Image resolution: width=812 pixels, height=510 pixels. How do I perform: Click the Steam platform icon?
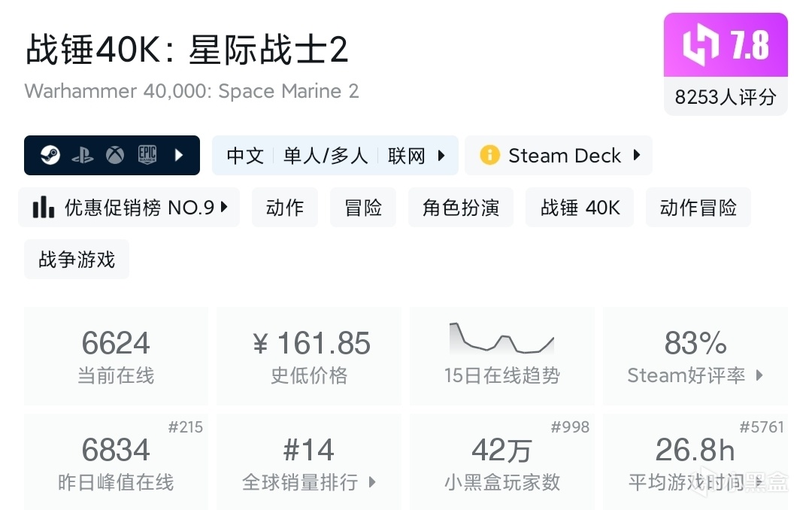coord(51,156)
